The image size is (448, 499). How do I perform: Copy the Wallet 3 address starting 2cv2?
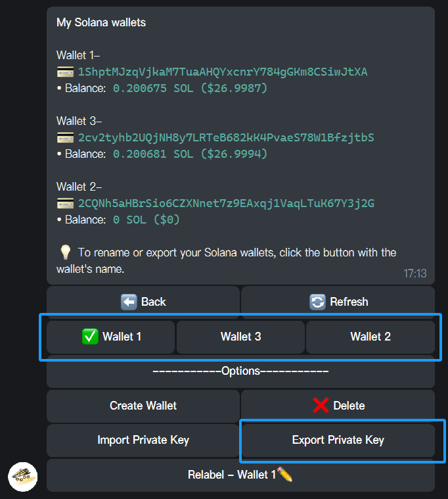tap(226, 138)
